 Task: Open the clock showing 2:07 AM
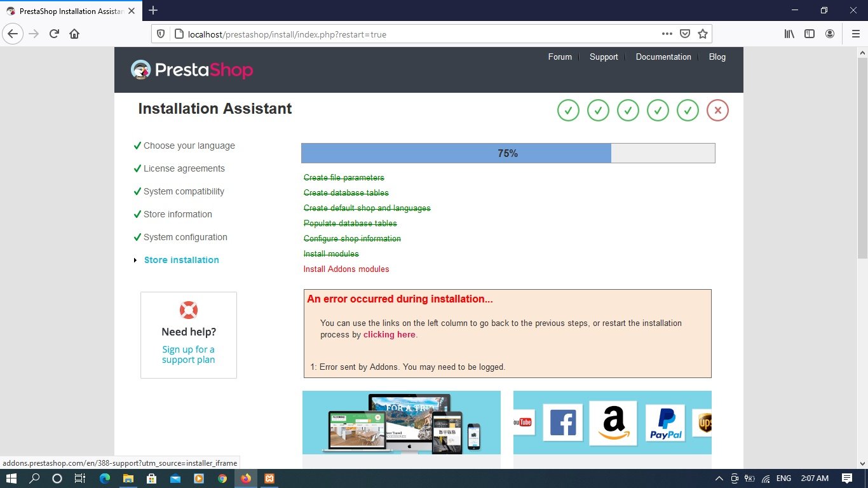[x=815, y=478]
